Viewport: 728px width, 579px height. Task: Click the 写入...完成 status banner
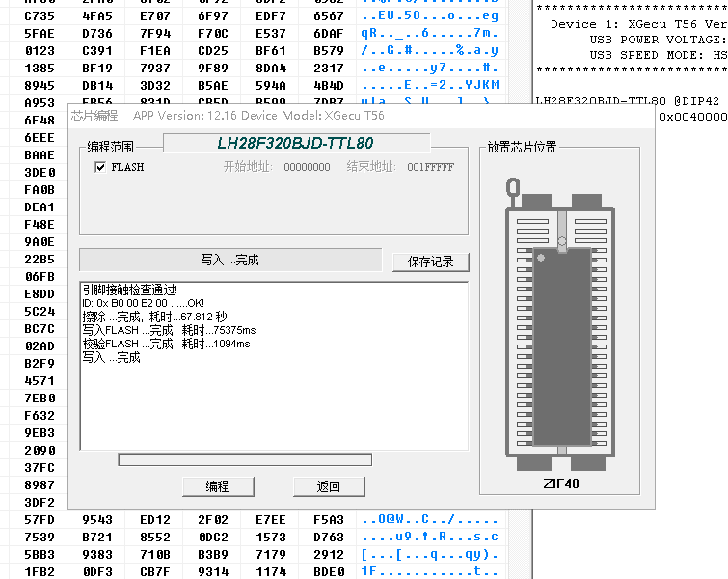point(230,260)
